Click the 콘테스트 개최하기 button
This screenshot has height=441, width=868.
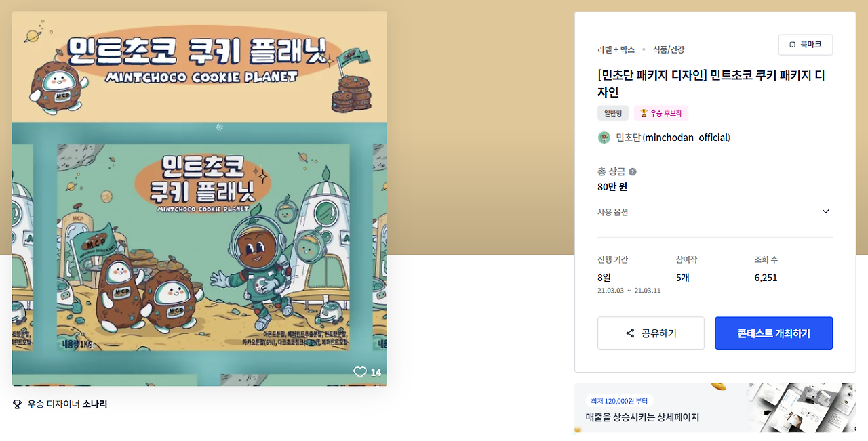click(x=774, y=333)
